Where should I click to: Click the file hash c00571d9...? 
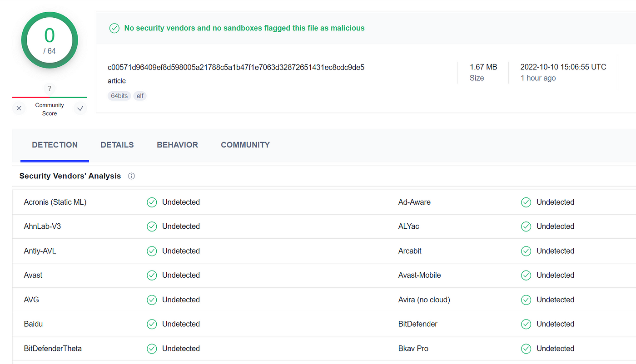click(x=236, y=67)
